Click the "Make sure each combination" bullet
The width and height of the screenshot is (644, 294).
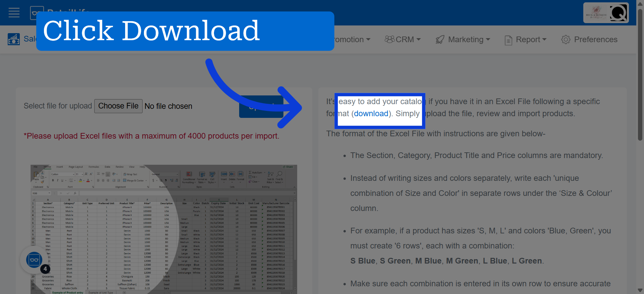pyautogui.click(x=480, y=284)
